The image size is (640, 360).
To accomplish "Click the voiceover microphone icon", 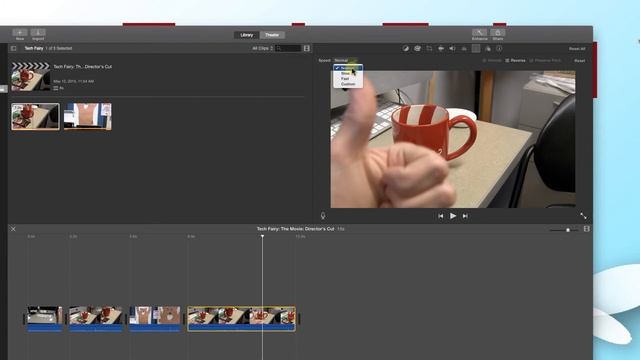I will [323, 216].
